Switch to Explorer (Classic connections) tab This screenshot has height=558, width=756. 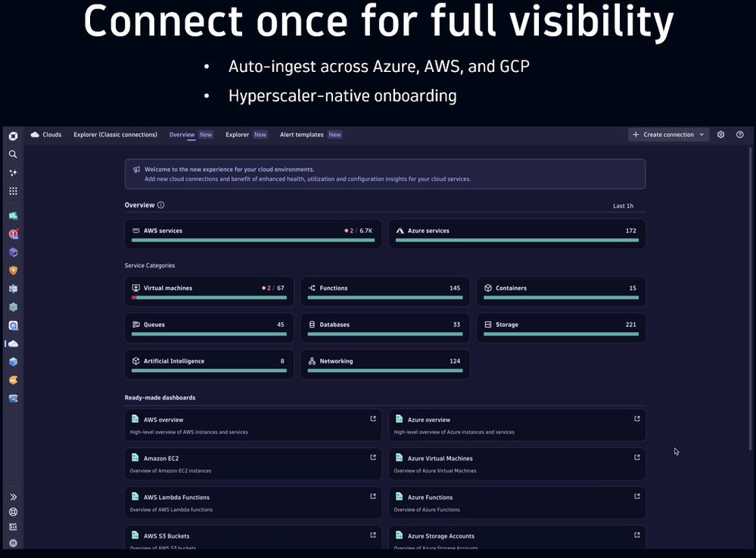coord(115,135)
